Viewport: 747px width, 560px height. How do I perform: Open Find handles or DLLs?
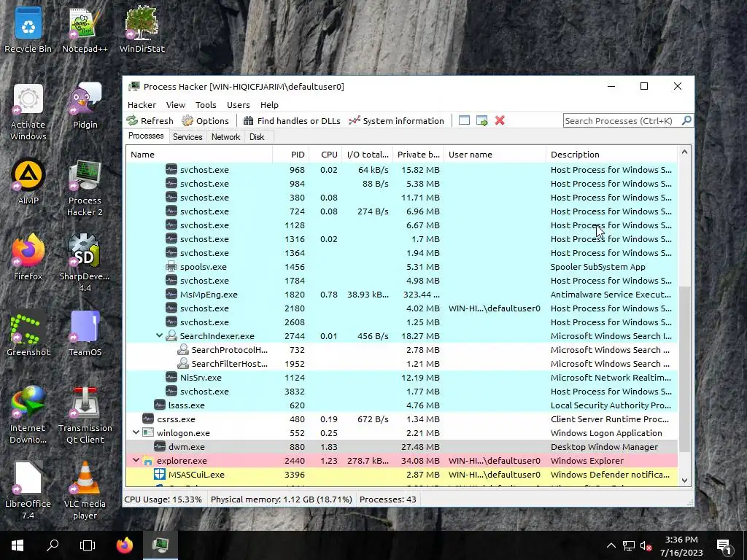(x=292, y=121)
